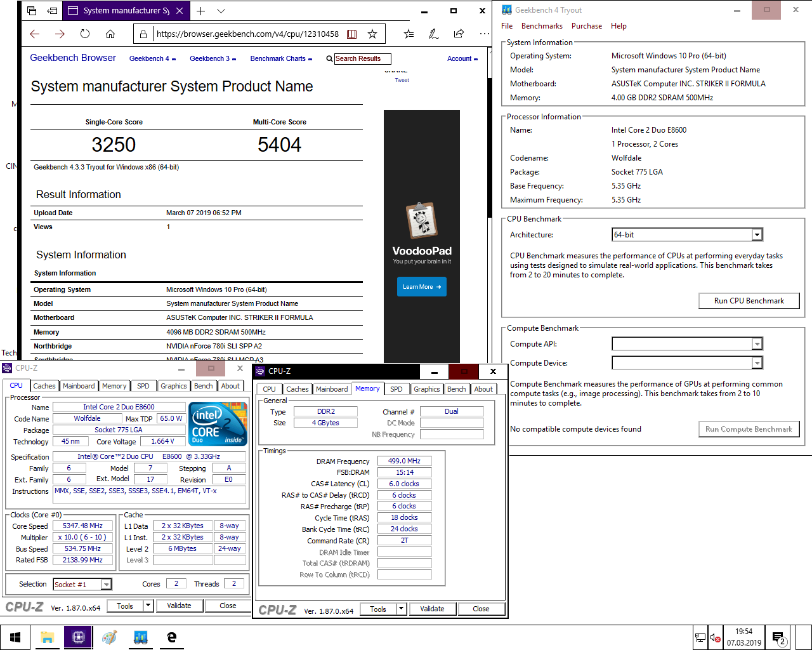Open the Edge favorites hub icon
812x650 pixels.
tap(409, 34)
